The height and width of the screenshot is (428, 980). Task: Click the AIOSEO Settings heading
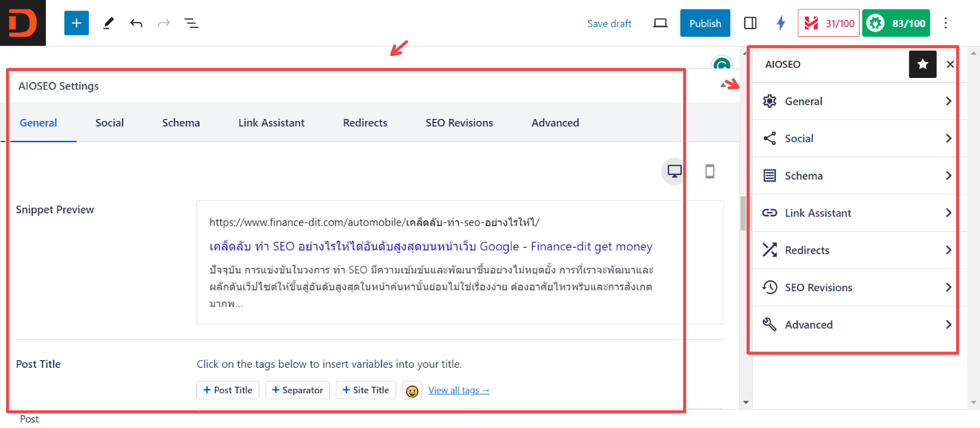pos(59,86)
